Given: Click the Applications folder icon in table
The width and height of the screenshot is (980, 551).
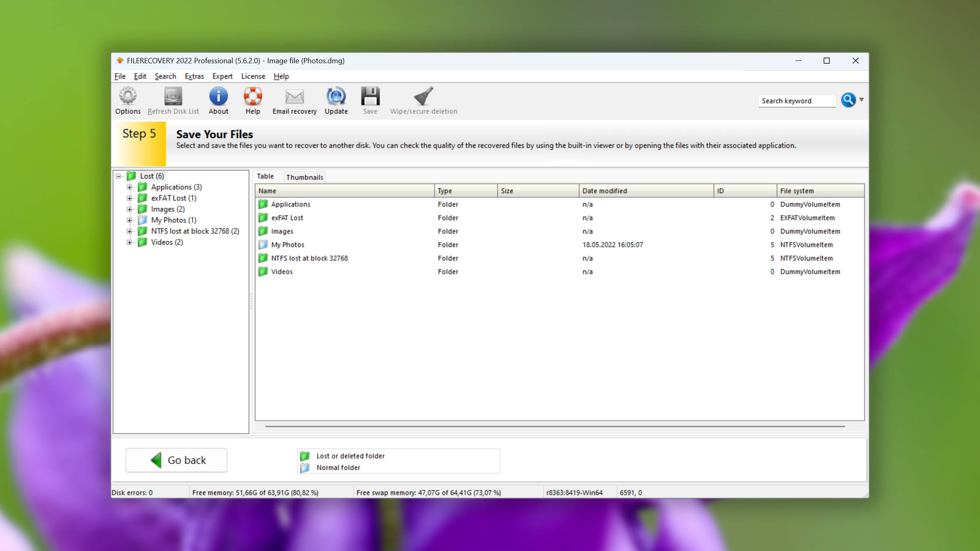Looking at the screenshot, I should point(263,204).
